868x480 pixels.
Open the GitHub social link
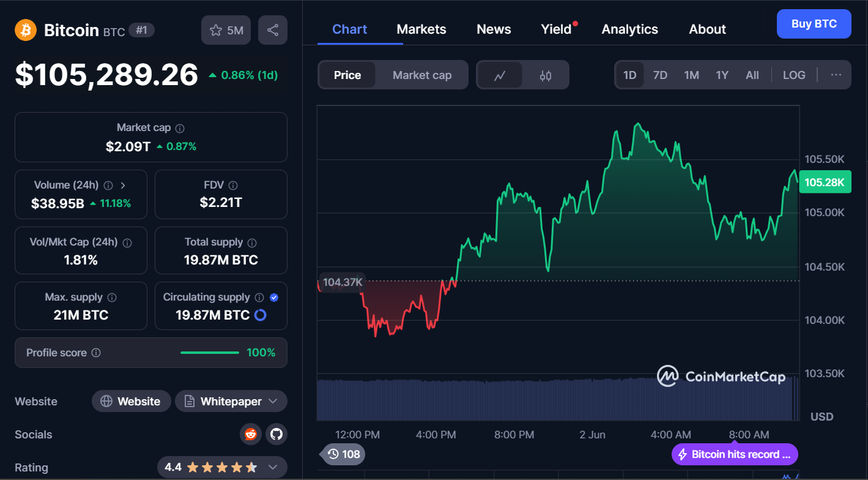click(276, 435)
